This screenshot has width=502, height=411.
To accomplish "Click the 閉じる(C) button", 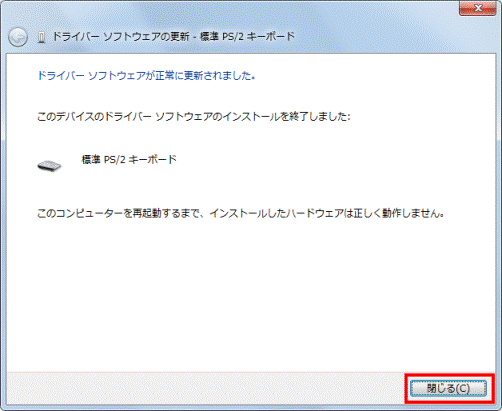I will [x=448, y=389].
